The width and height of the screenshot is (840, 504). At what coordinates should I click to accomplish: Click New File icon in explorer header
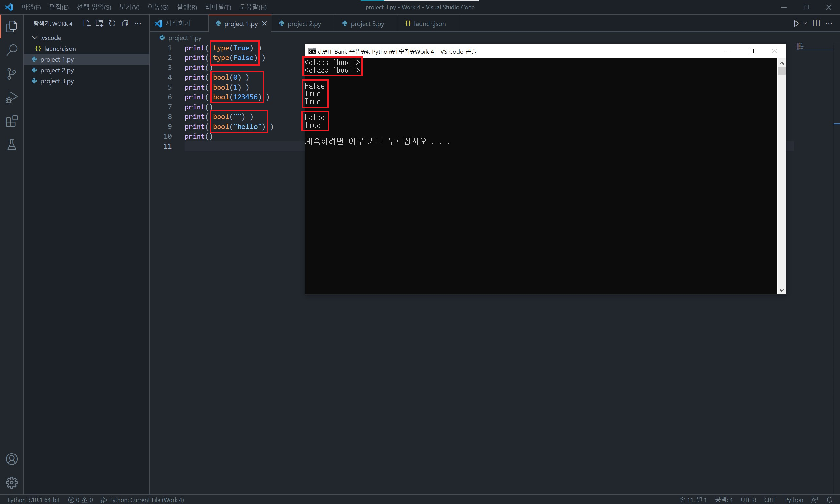[x=86, y=23]
